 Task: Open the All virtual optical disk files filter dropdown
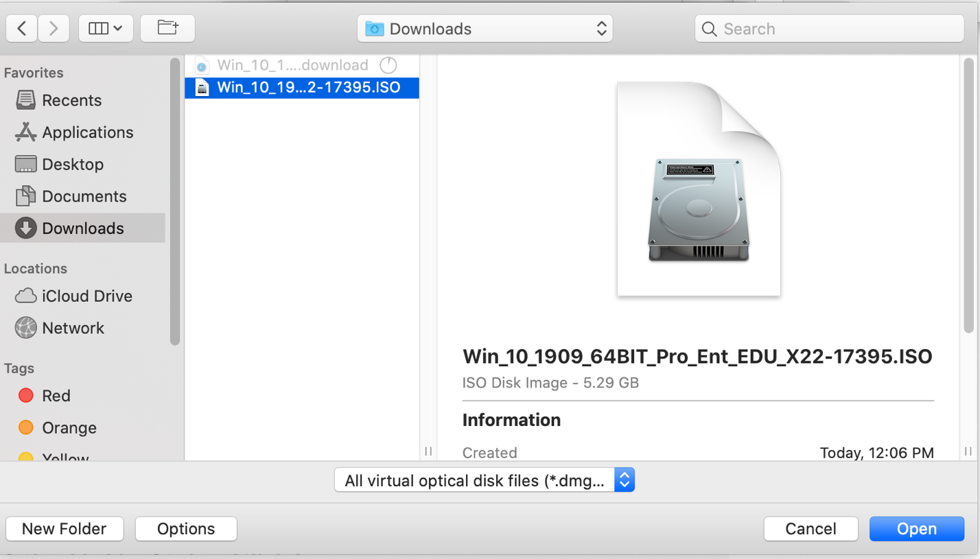(484, 480)
